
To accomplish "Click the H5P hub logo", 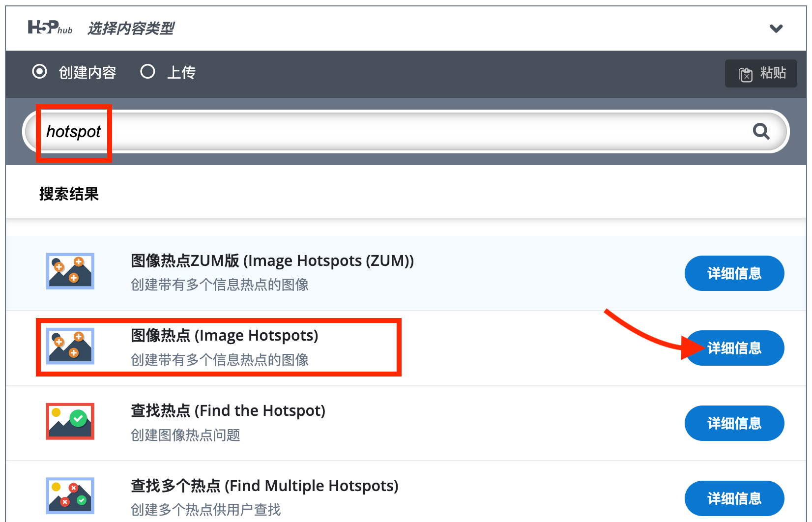I will point(50,28).
